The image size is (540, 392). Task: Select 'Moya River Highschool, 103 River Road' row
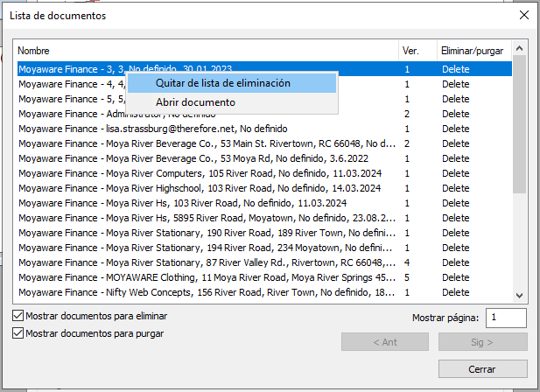[264, 188]
